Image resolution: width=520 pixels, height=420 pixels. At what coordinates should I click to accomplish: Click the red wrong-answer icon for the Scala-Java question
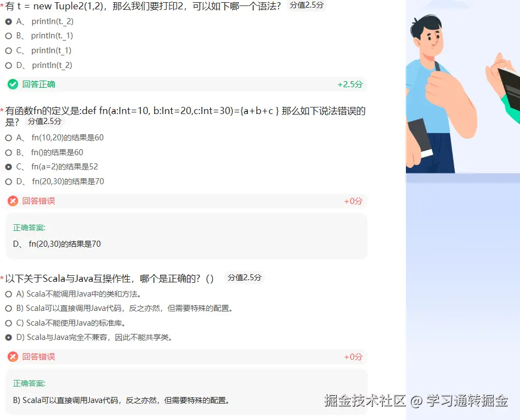tap(13, 357)
